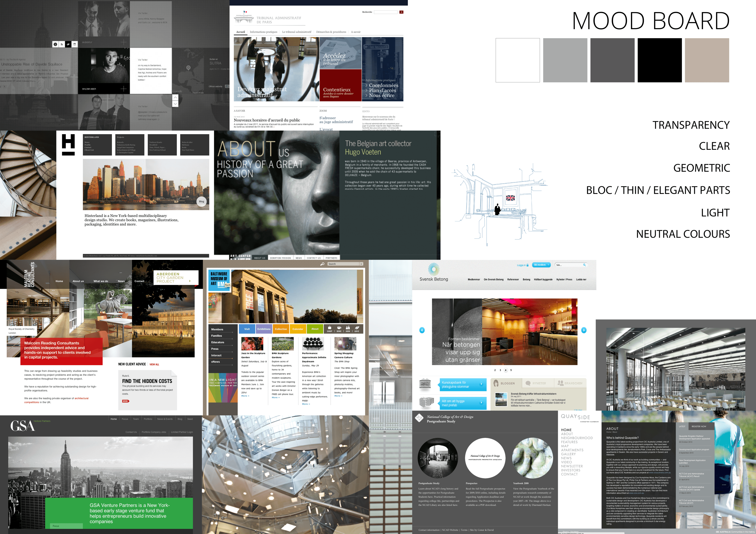
Task: Click the Twitter bird icon
Action: pyautogui.click(x=68, y=44)
